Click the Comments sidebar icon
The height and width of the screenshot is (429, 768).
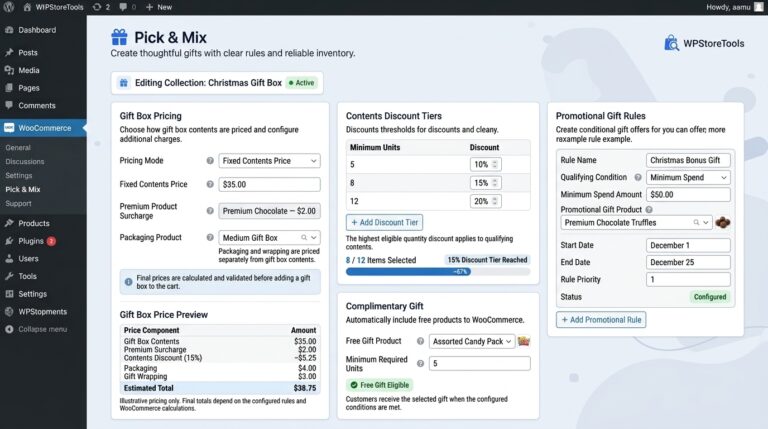pos(9,105)
